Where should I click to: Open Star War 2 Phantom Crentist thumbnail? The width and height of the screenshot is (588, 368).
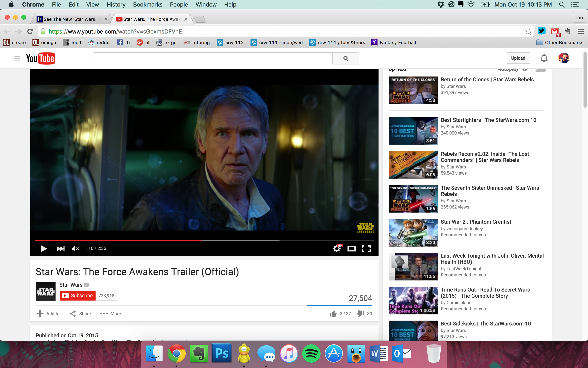tap(413, 232)
